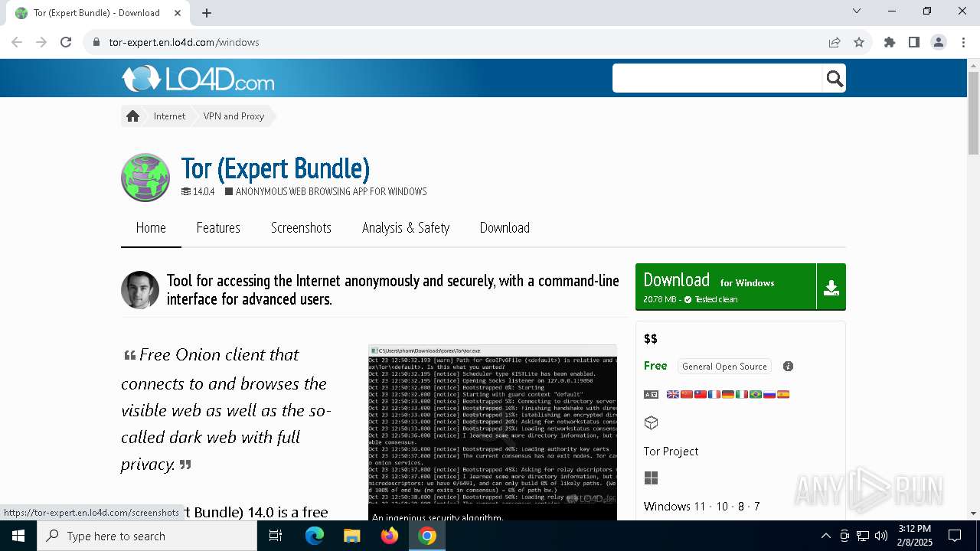Open the notification center
This screenshot has height=551, width=980.
[955, 536]
